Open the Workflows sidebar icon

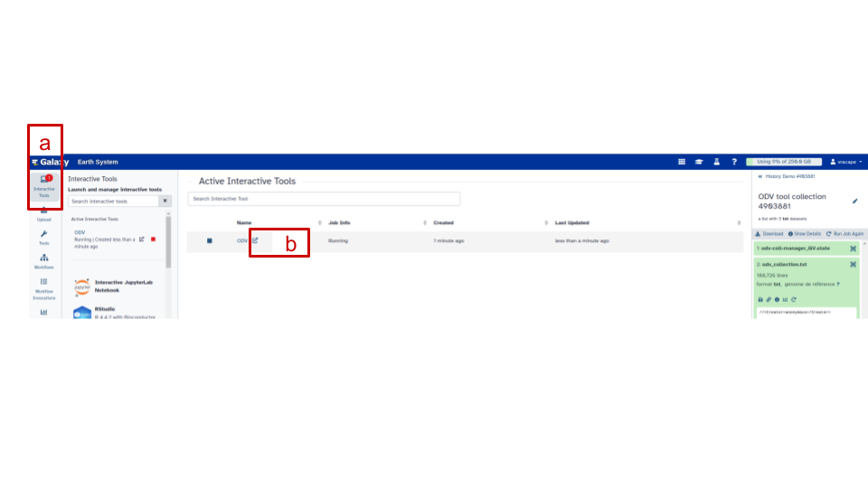[x=43, y=261]
